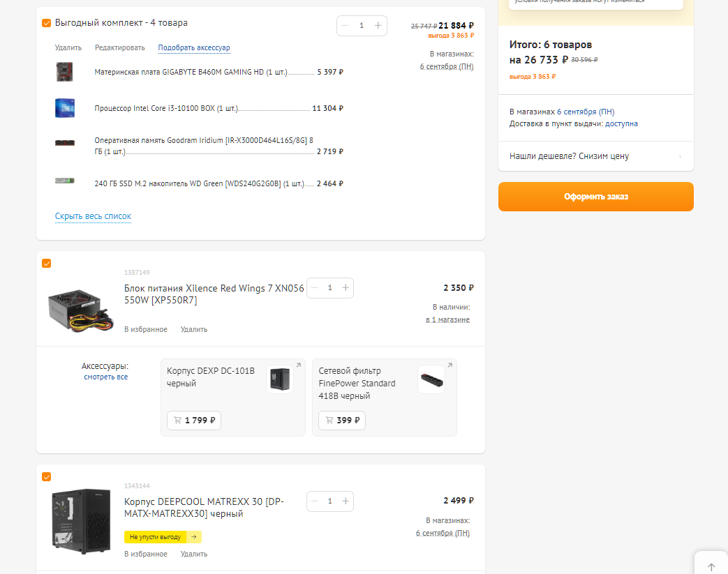Add DEXP DC-101B case to cart for 1 799 ₽
This screenshot has width=728, height=574.
[194, 421]
